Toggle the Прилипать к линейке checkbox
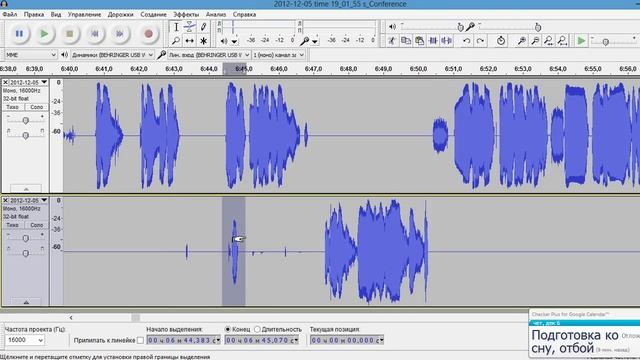Screen dimensions: 640x360 pyautogui.click(x=140, y=340)
